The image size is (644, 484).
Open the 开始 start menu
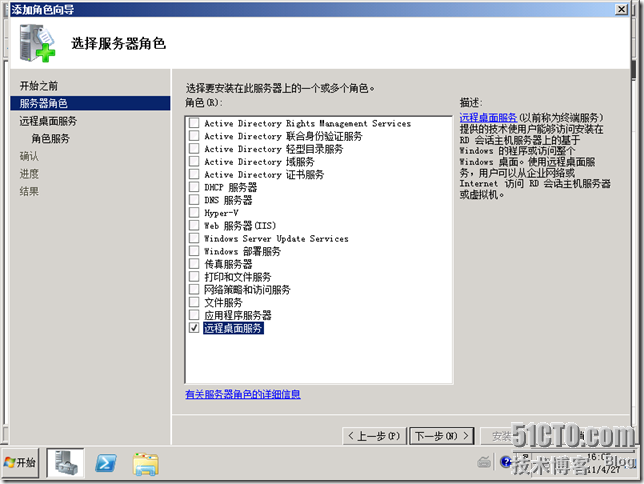[20, 463]
